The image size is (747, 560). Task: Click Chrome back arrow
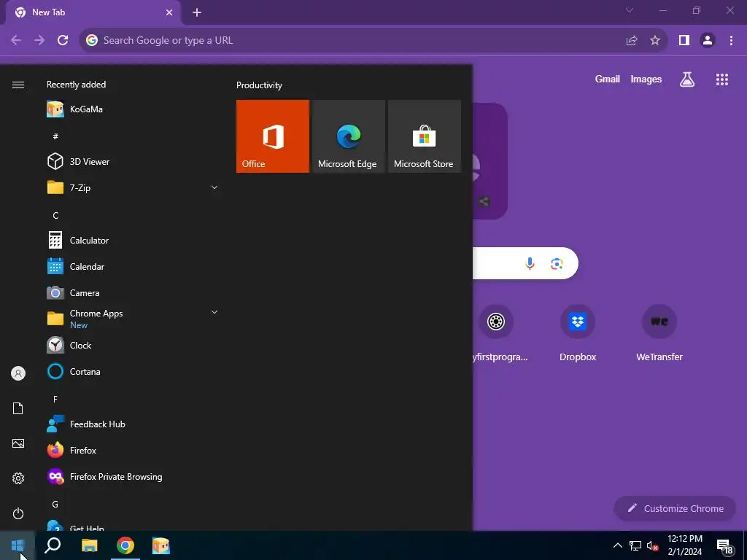tap(16, 40)
